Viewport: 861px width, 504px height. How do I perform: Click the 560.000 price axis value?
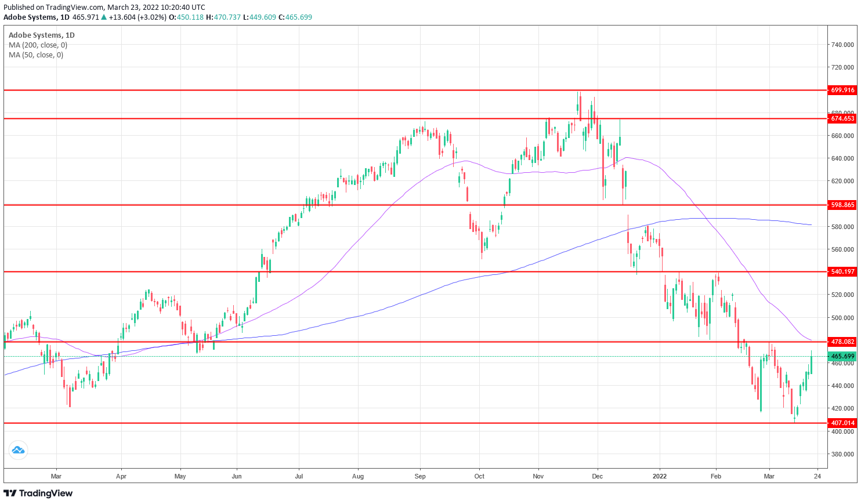(842, 249)
